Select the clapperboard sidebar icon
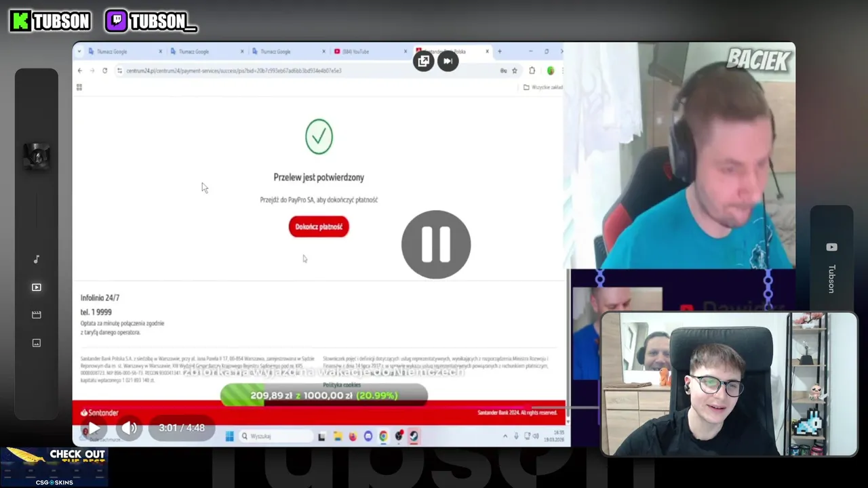This screenshot has height=488, width=868. [x=37, y=315]
